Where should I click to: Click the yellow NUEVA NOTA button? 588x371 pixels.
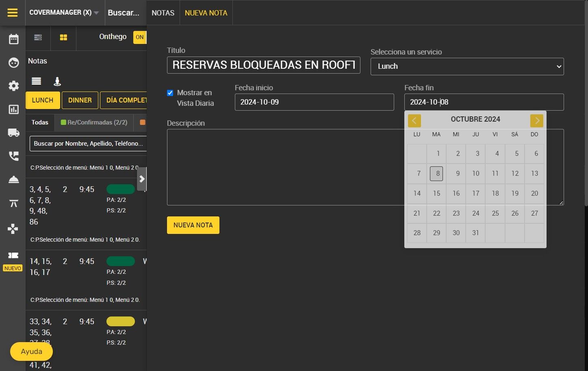tap(193, 225)
